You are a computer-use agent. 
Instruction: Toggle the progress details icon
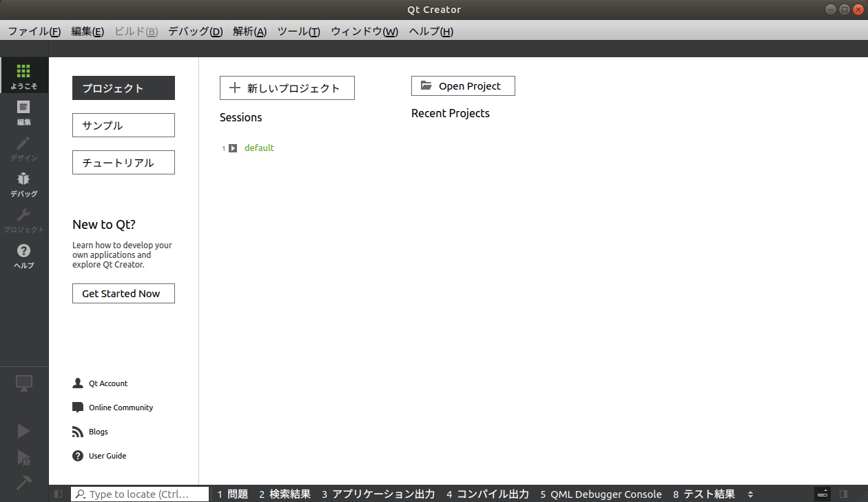tap(823, 494)
